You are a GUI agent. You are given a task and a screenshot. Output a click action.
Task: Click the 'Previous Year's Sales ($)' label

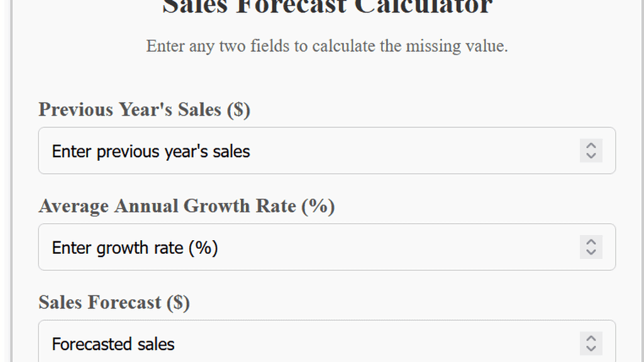tap(144, 109)
